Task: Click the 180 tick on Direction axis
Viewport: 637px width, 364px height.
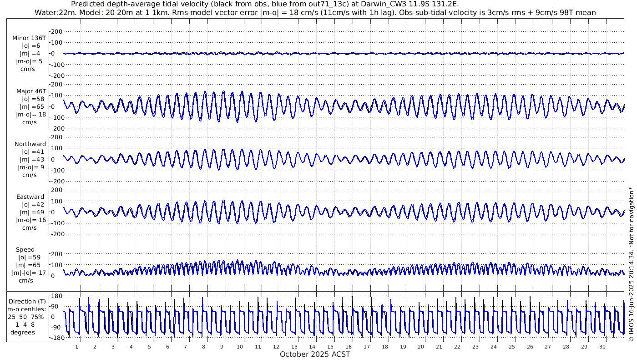Action: pos(56,296)
